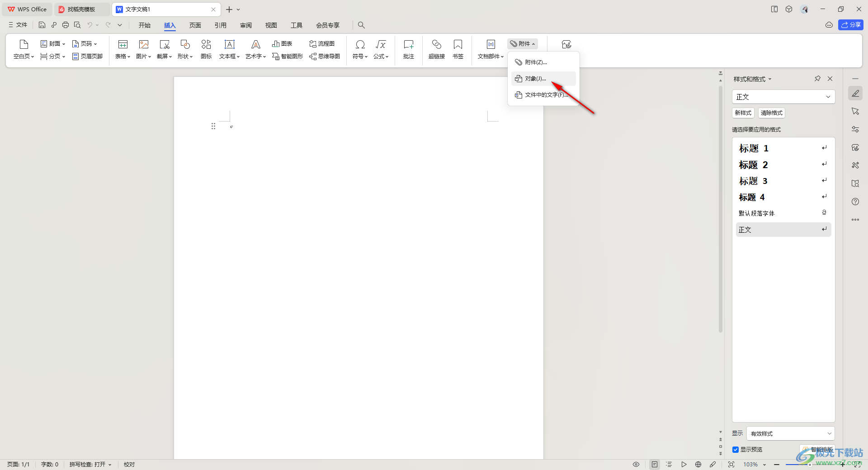
Task: Insert a chart
Action: pyautogui.click(x=282, y=44)
